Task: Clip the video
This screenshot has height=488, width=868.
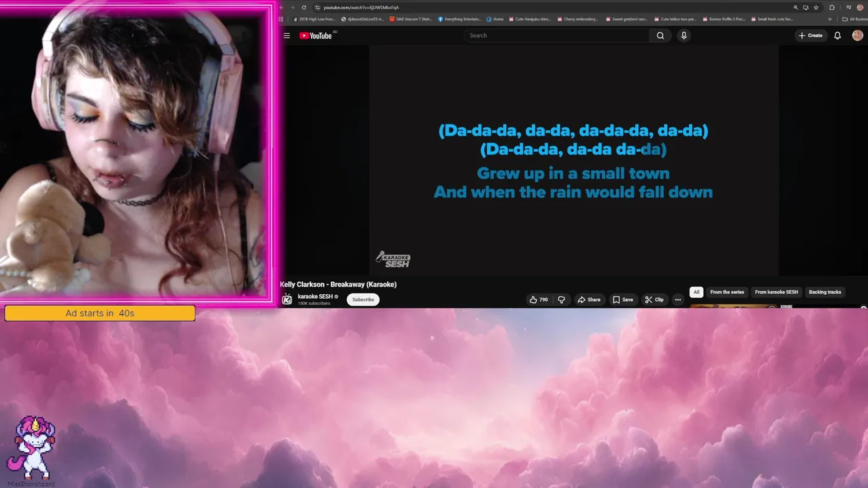Action: (x=654, y=300)
